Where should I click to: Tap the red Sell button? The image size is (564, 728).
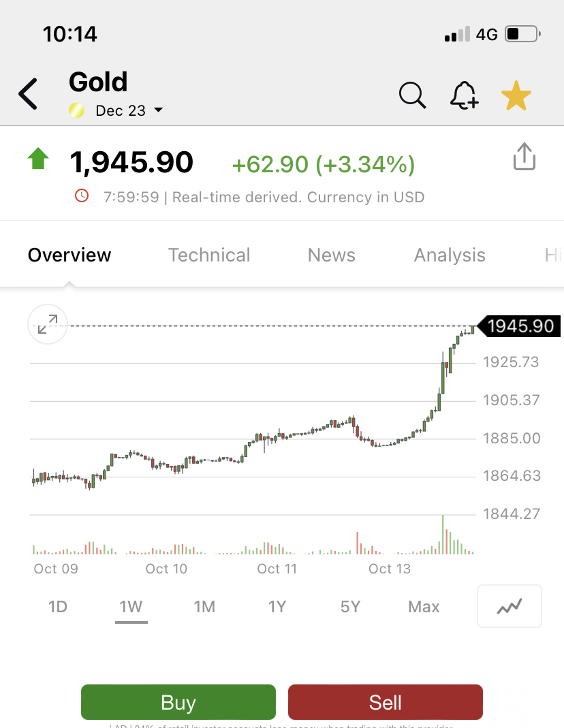(x=386, y=702)
